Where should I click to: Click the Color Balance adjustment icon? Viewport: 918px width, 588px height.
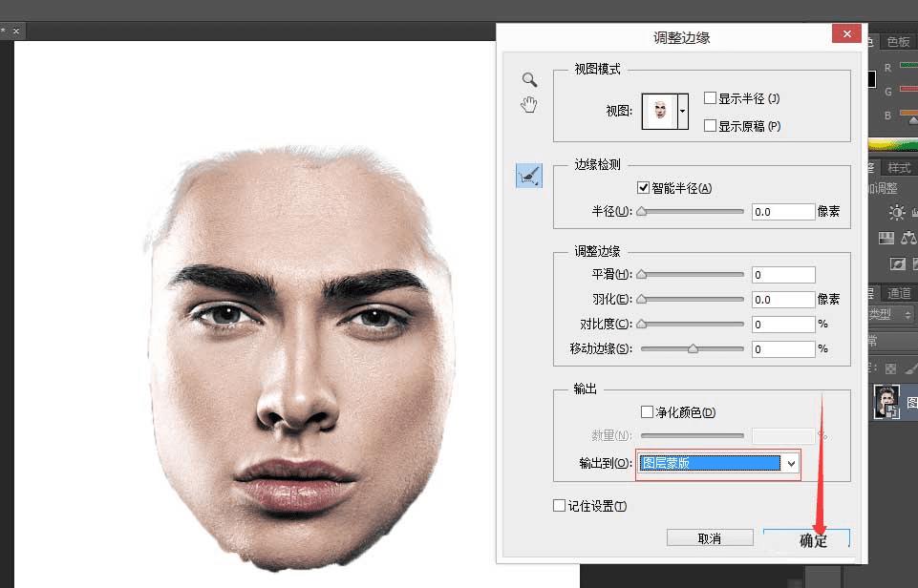[909, 237]
